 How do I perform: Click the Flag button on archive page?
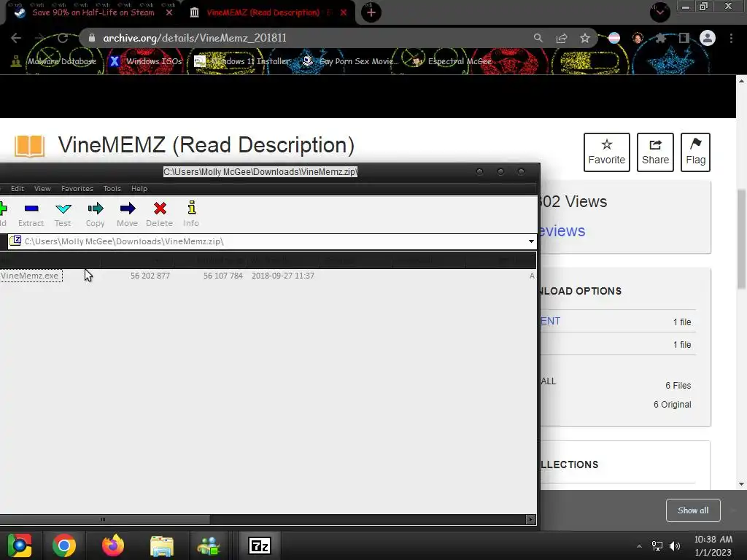[x=695, y=152]
